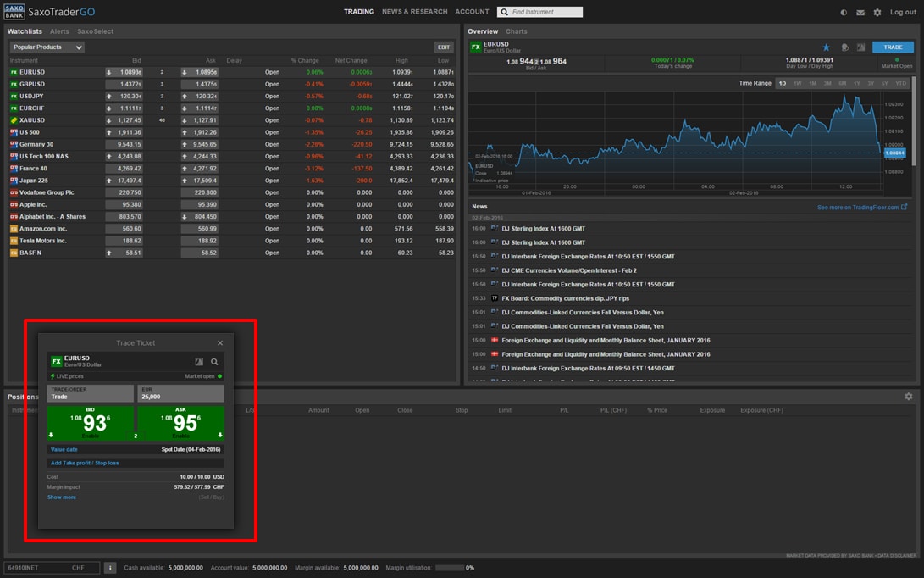Open the FX Board: Commodity currencies dip news
The width and height of the screenshot is (924, 578).
(x=565, y=298)
